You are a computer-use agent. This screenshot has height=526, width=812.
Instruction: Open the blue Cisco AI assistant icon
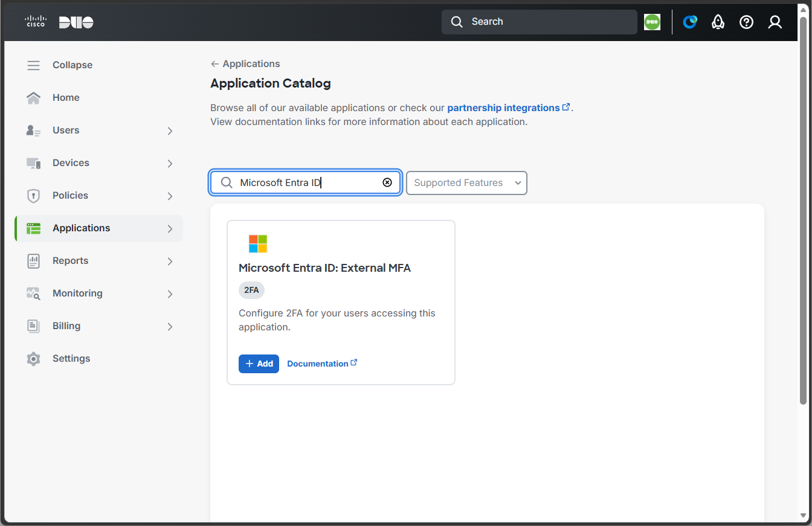pyautogui.click(x=690, y=22)
